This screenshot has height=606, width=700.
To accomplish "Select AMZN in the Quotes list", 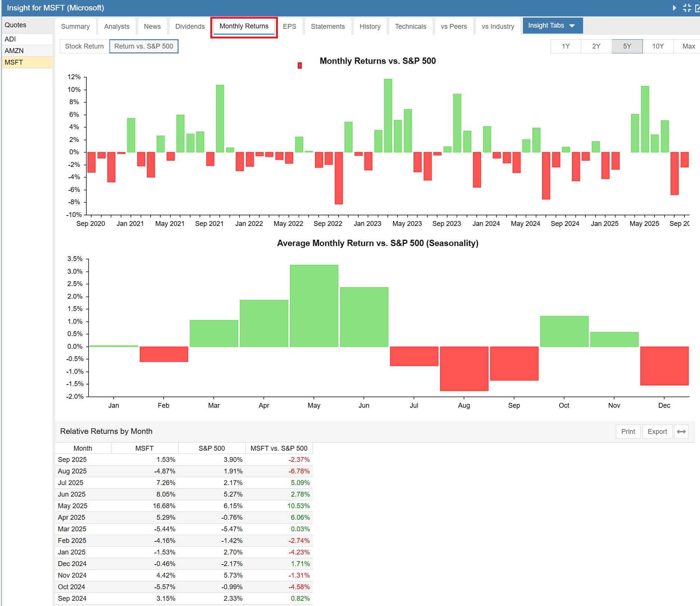I will pos(14,51).
